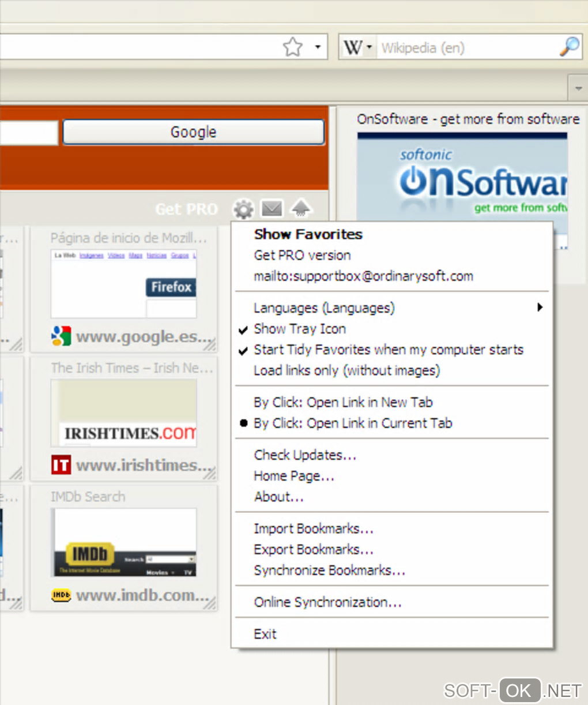Choose Get PRO version in menu
Screen dimensions: 588x705
pyautogui.click(x=392, y=255)
